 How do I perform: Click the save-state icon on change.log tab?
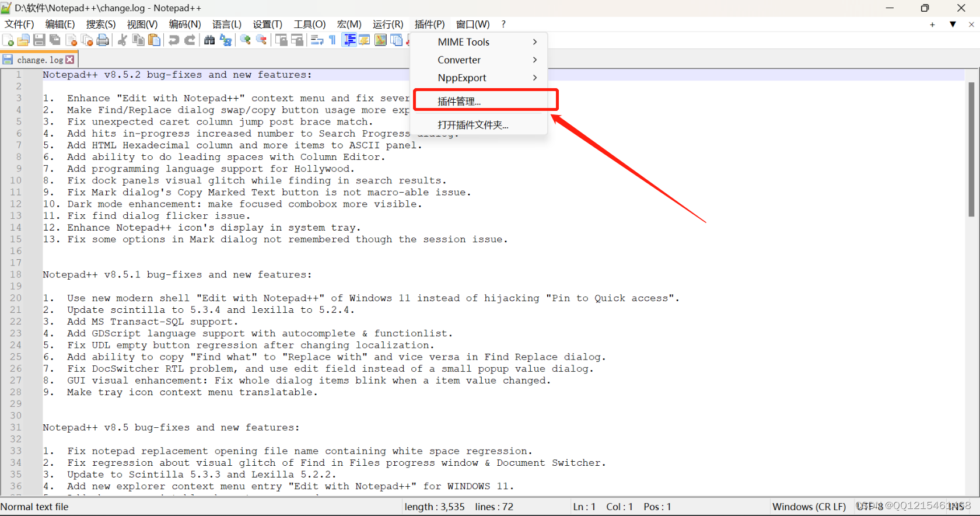[8, 60]
